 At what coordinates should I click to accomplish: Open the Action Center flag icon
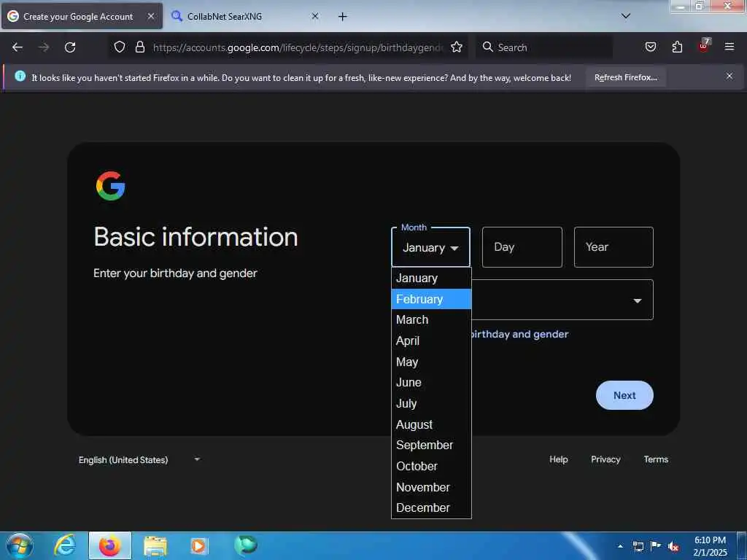click(x=656, y=545)
